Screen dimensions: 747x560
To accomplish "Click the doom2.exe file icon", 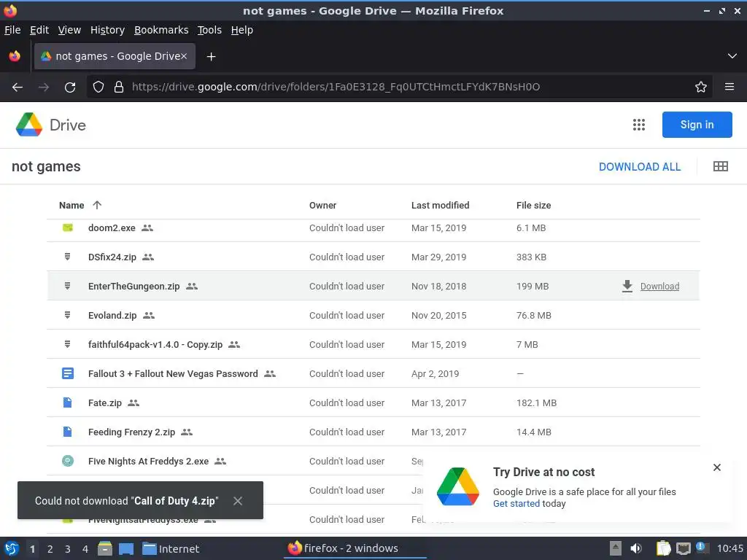I will tap(68, 227).
